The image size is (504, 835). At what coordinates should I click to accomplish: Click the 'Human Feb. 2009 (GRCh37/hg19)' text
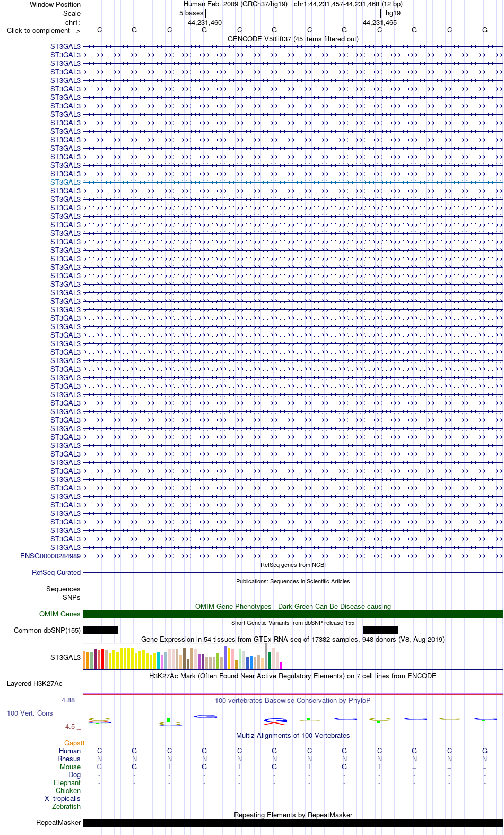[236, 4]
